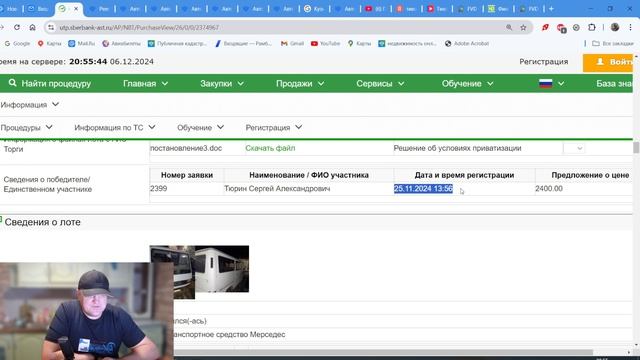Click the Дата и время регистрации header
Screen dimensions: 640x360
pyautogui.click(x=464, y=175)
